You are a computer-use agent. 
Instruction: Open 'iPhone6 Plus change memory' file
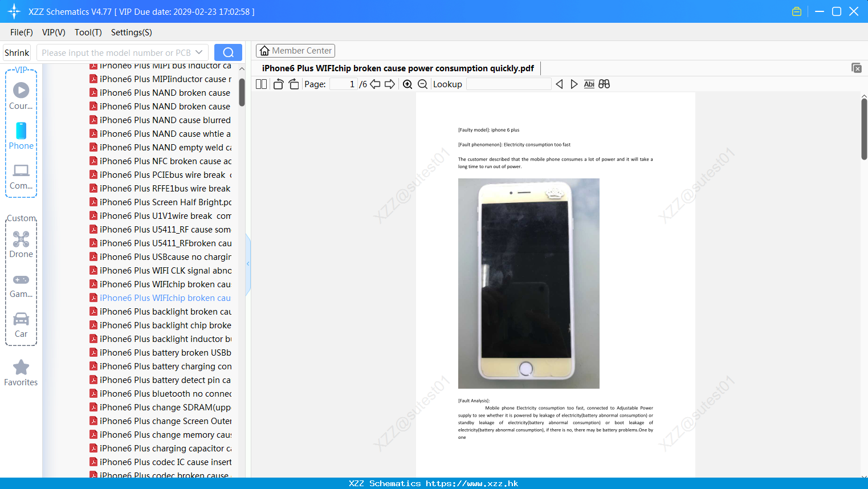160,435
